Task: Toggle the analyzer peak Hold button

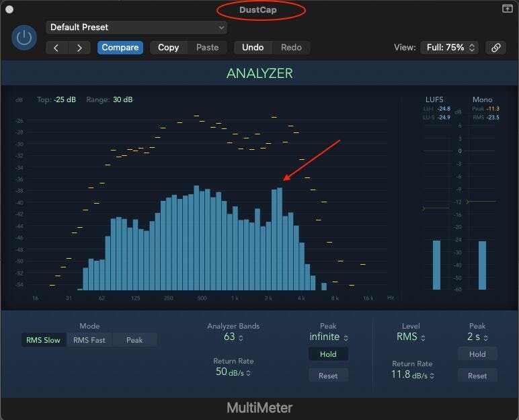Action: [x=328, y=354]
